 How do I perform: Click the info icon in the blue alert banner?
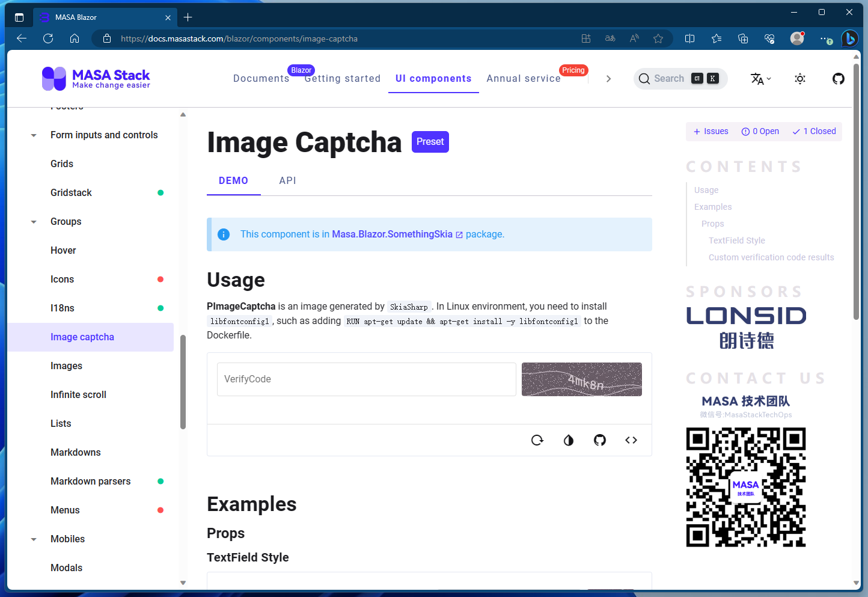(x=224, y=234)
